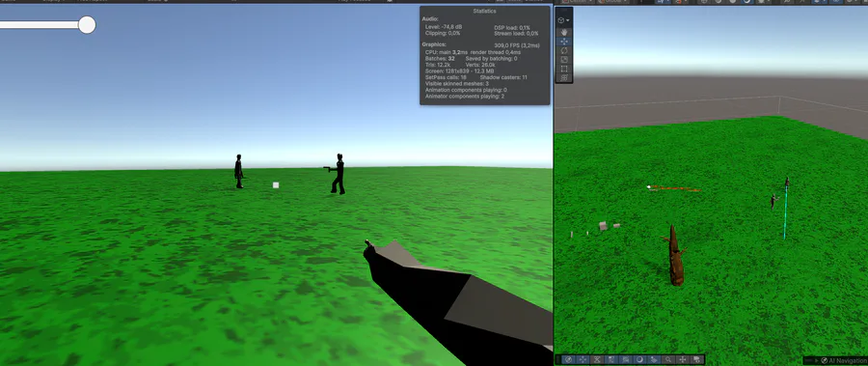Click the four-arrow cross icon beside the magnifier
This screenshot has width=868, height=366.
683,359
